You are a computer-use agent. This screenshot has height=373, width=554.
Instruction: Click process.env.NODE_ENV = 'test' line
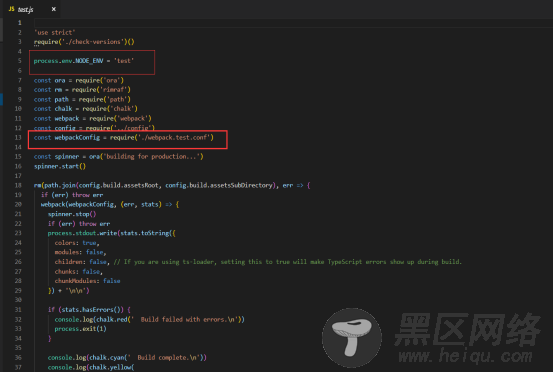tap(84, 61)
